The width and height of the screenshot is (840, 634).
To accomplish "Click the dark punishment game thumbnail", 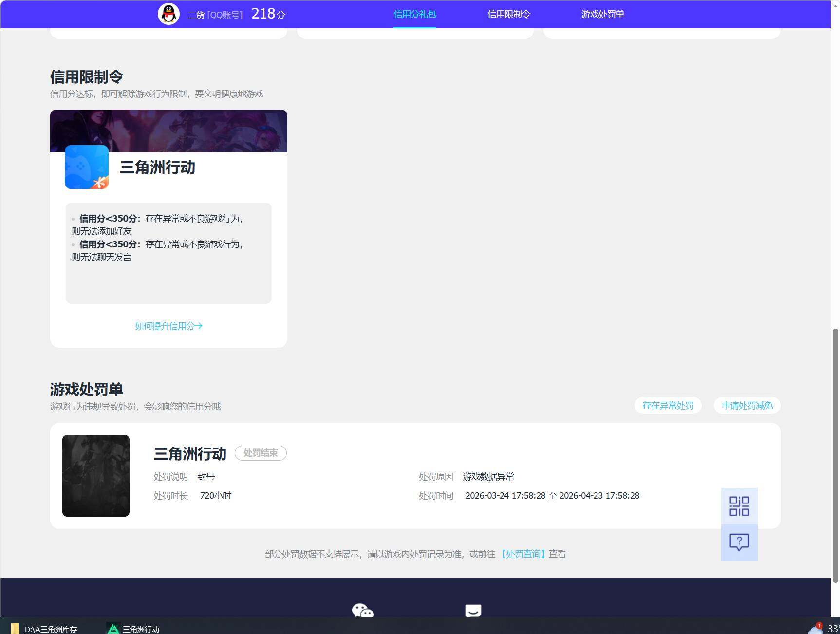I will click(96, 475).
